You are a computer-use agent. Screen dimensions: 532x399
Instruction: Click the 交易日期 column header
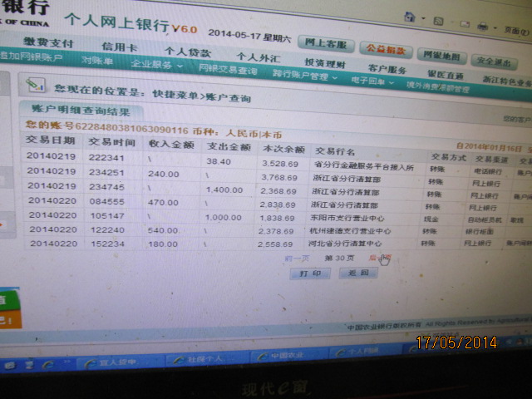[50, 140]
